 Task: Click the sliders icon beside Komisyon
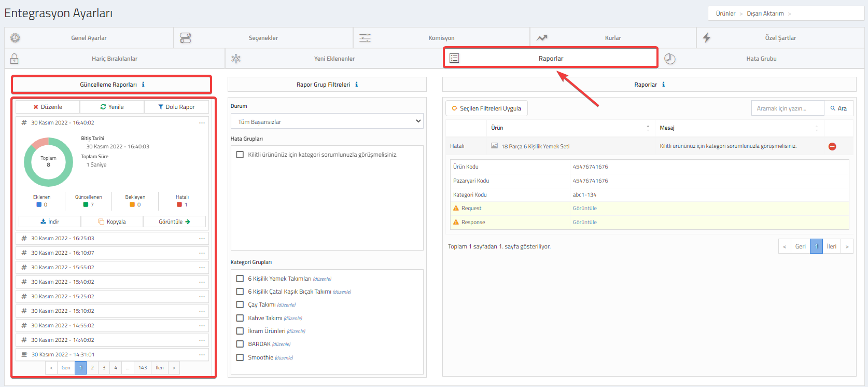(365, 38)
